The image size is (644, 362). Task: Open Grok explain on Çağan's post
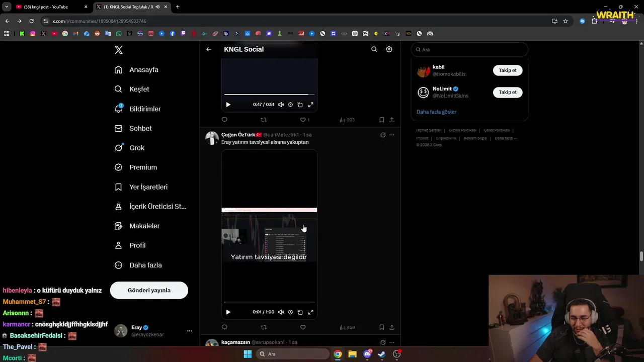click(383, 135)
